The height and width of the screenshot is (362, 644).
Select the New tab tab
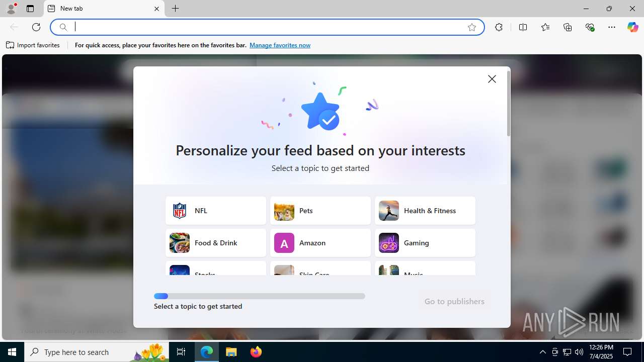pyautogui.click(x=104, y=9)
